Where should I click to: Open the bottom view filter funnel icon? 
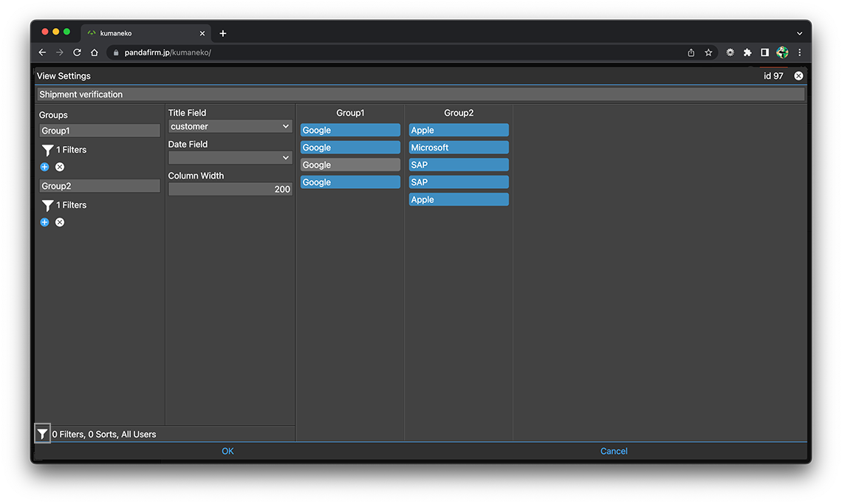(43, 434)
